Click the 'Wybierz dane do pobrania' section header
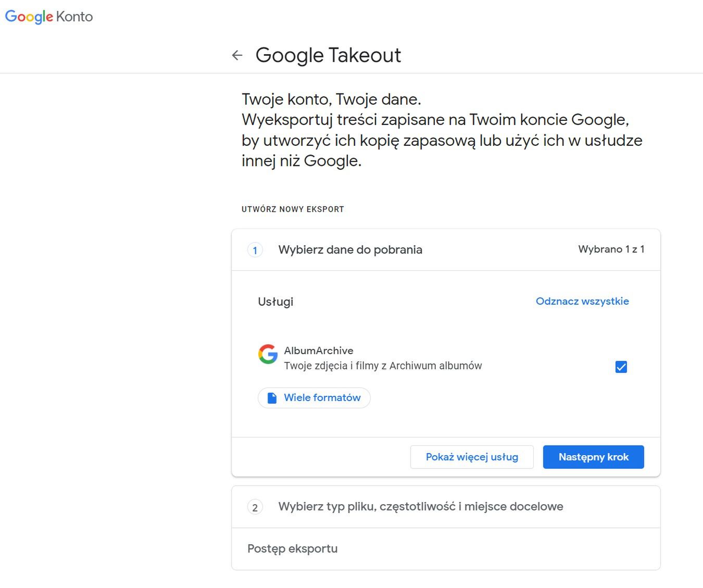This screenshot has width=703, height=588. point(350,249)
